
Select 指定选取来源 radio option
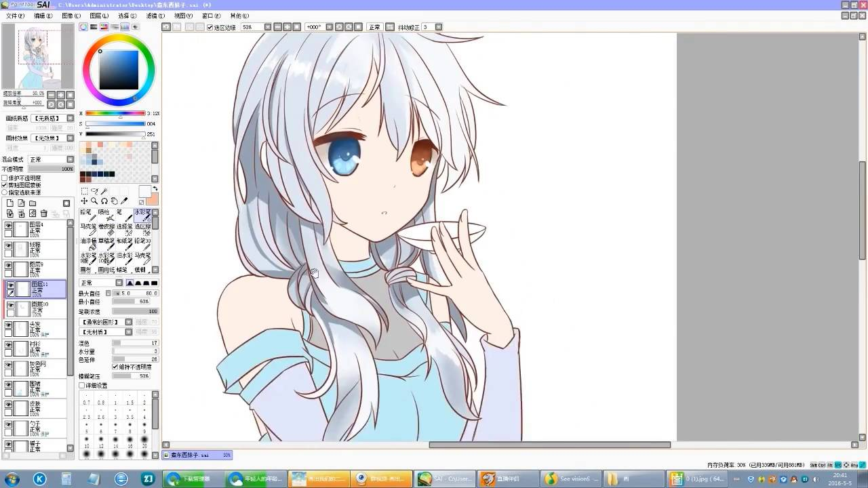[5, 192]
